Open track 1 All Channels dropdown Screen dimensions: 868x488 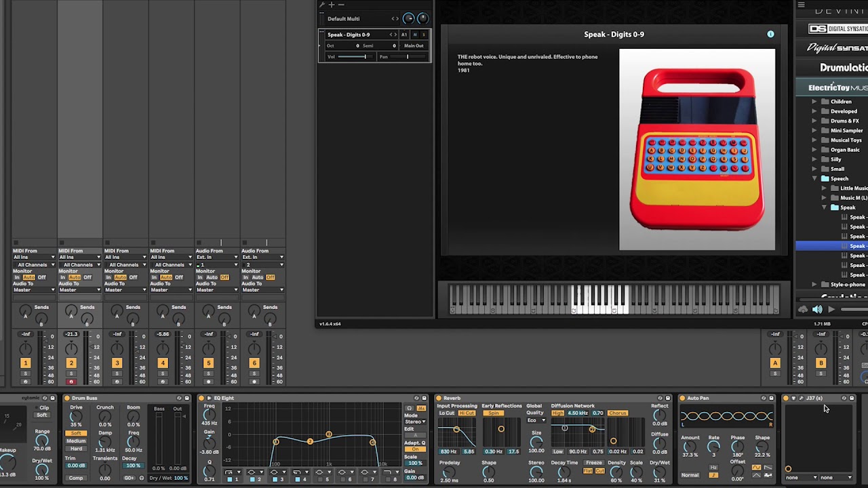point(34,265)
